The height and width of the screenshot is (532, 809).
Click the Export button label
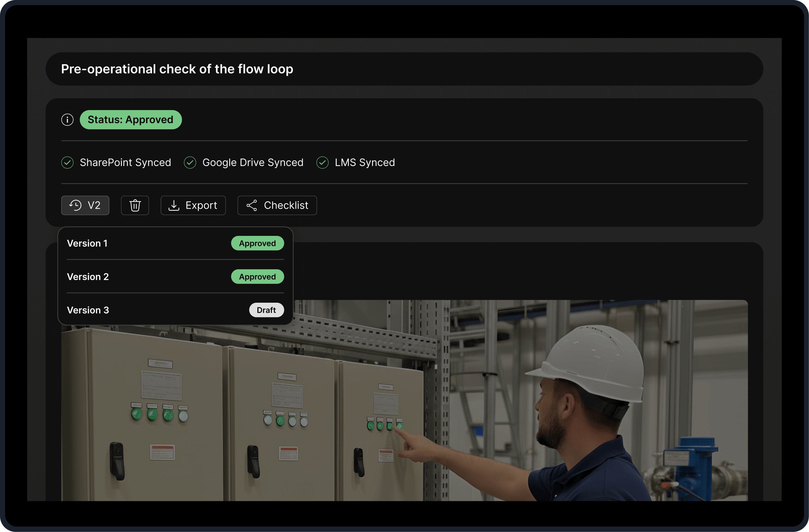point(201,205)
